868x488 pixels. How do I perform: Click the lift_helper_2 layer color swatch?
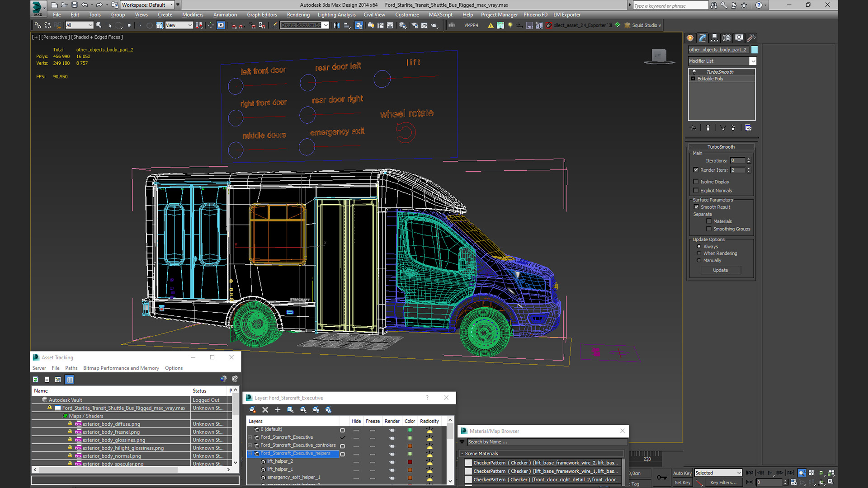click(410, 462)
